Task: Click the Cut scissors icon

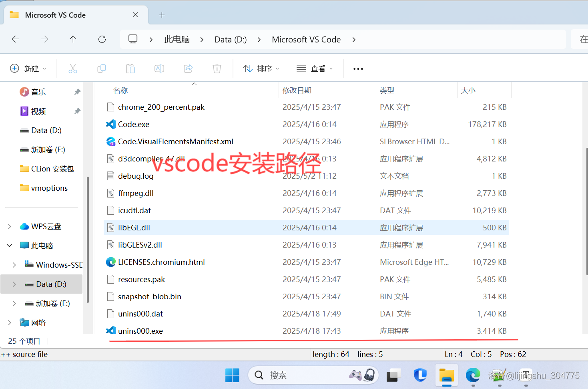Action: [73, 69]
